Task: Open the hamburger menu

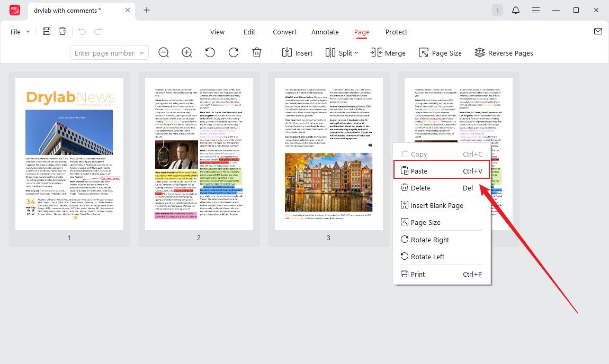Action: (536, 10)
